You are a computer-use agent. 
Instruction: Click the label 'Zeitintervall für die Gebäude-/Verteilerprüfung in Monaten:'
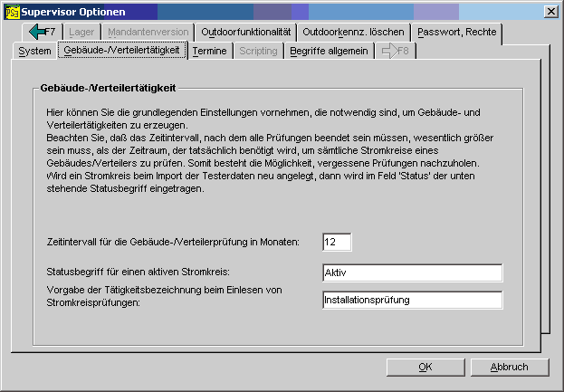173,242
